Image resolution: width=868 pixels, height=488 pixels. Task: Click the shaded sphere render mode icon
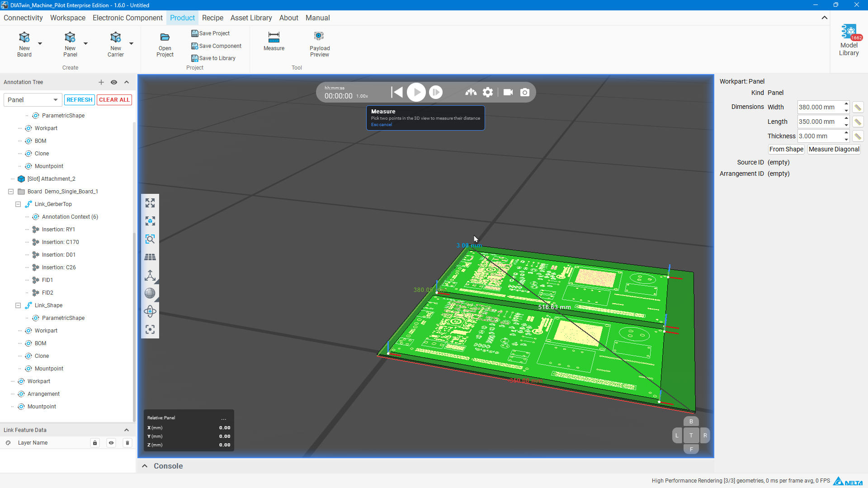150,293
